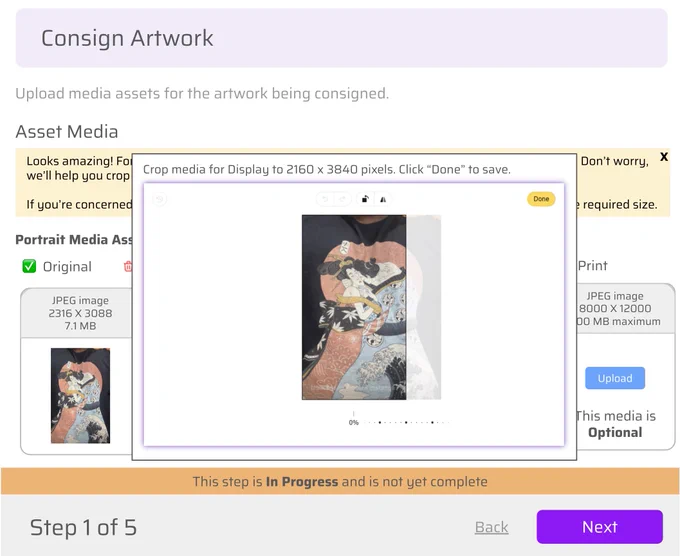Click the 'Step 1 of 5' text
This screenshot has width=680, height=556.
(x=83, y=527)
